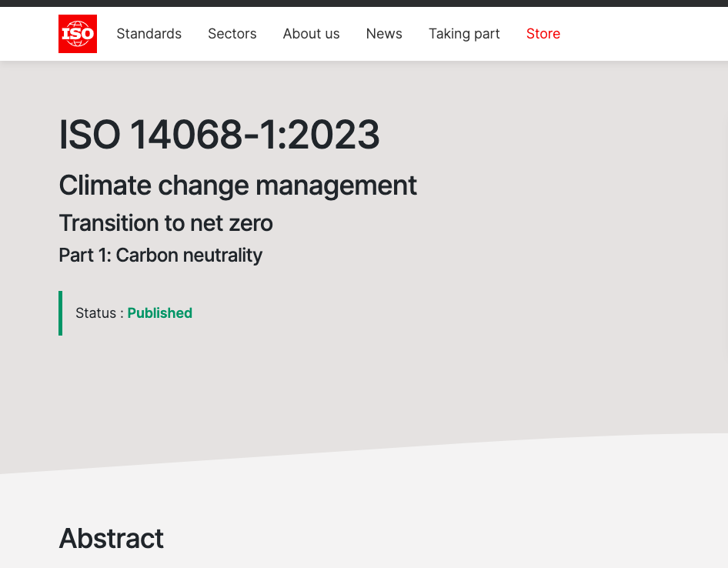The height and width of the screenshot is (568, 728).
Task: Click the green Published status text
Action: pos(159,313)
